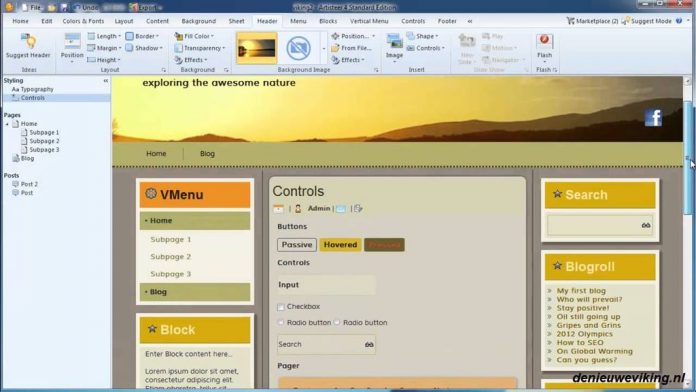
Task: Select the sunset background image thumbnail
Action: click(x=257, y=48)
